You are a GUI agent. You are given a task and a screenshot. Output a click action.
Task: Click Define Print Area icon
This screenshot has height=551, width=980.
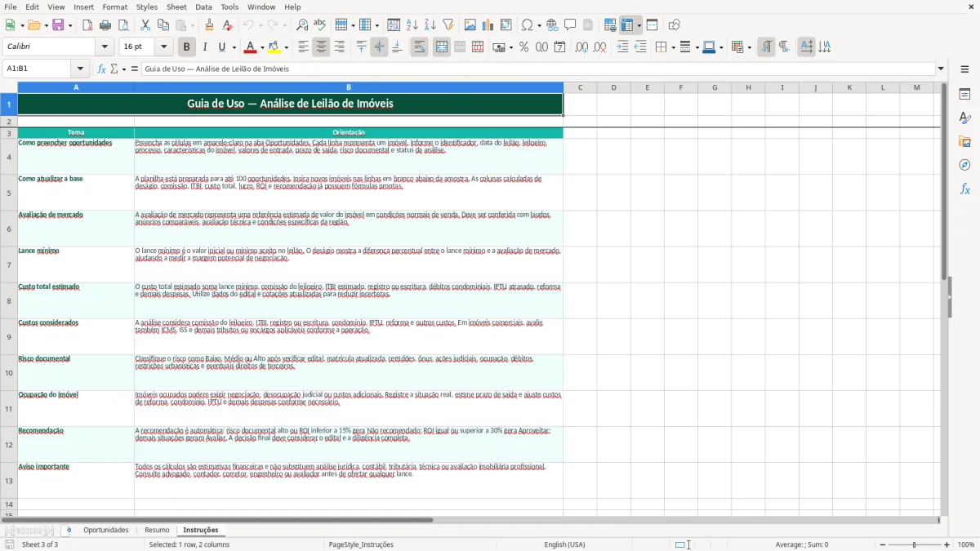(610, 25)
